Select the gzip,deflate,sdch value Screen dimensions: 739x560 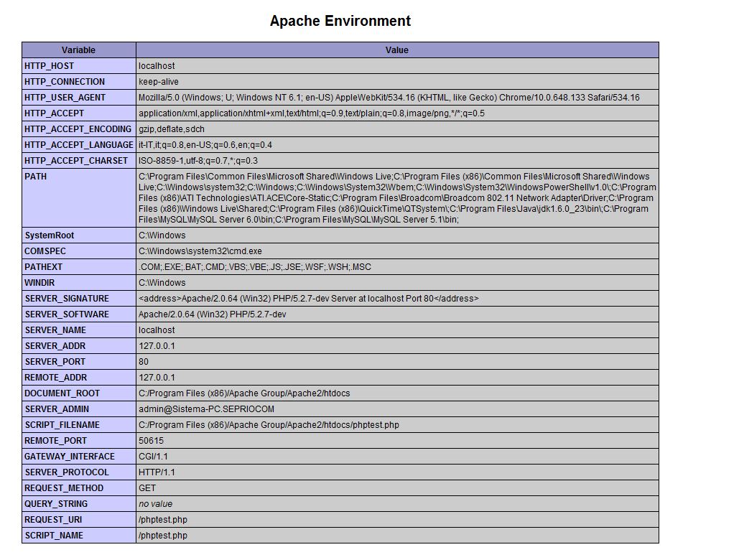[172, 129]
